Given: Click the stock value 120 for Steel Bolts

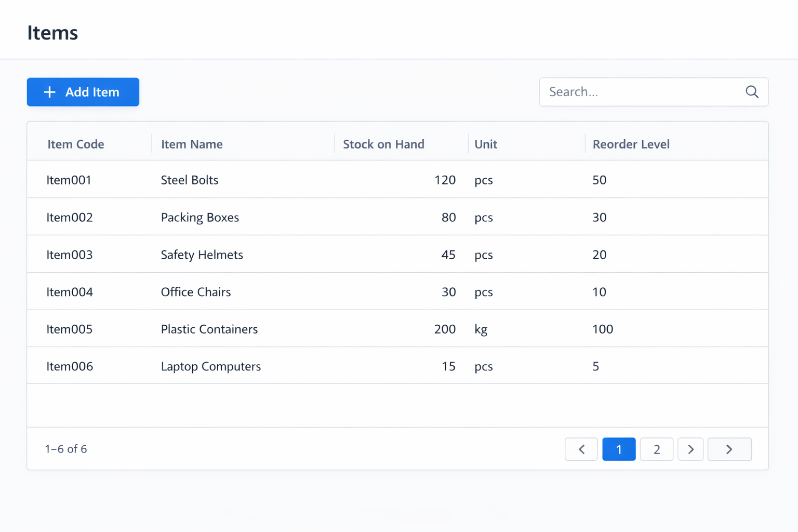Looking at the screenshot, I should [445, 180].
